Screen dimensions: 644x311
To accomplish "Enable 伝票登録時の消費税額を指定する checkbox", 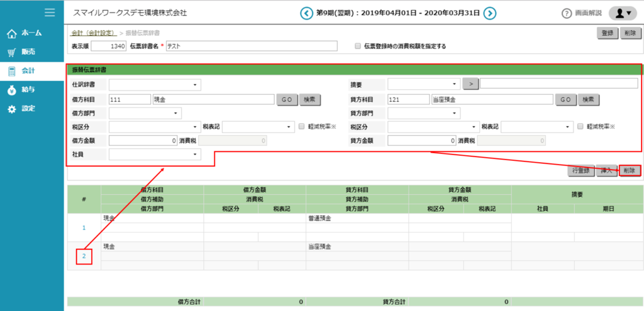I will pos(358,46).
